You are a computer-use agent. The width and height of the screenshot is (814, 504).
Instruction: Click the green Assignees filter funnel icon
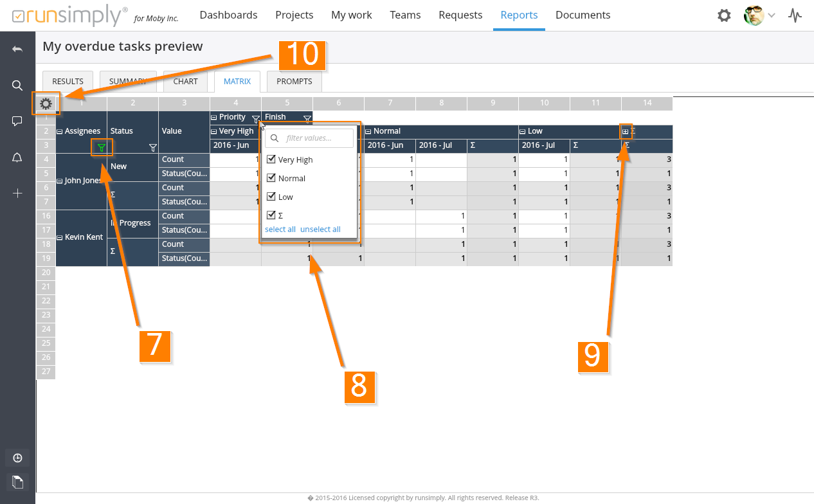[101, 147]
